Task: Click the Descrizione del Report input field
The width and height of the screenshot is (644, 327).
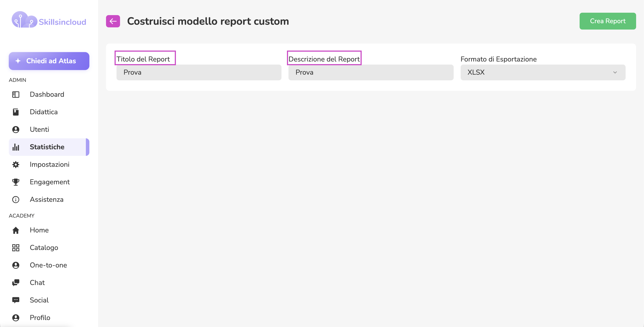Action: (371, 72)
